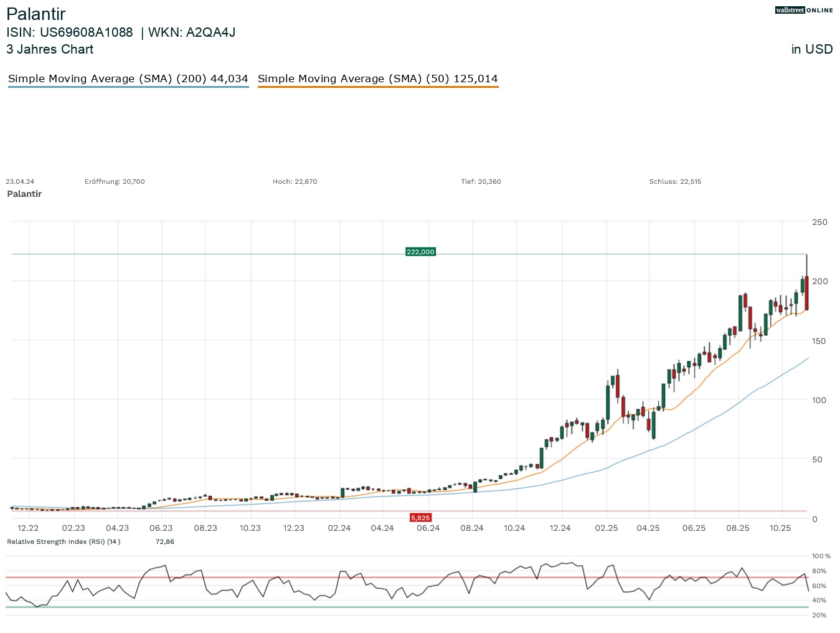The image size is (840, 633).
Task: Click the Eröffnung 20,700 value
Action: tap(115, 181)
